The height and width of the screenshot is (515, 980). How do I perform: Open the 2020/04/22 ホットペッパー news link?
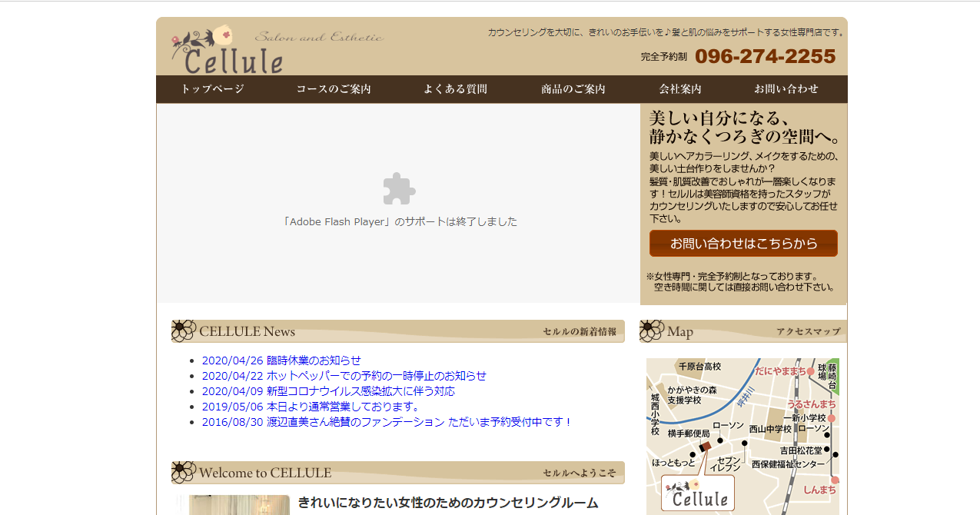[x=344, y=376]
